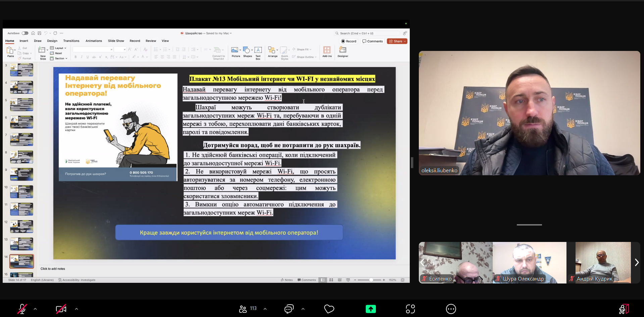Viewport: 644px width, 317px height.
Task: Expand participants options chevron next to 113
Action: (x=265, y=309)
